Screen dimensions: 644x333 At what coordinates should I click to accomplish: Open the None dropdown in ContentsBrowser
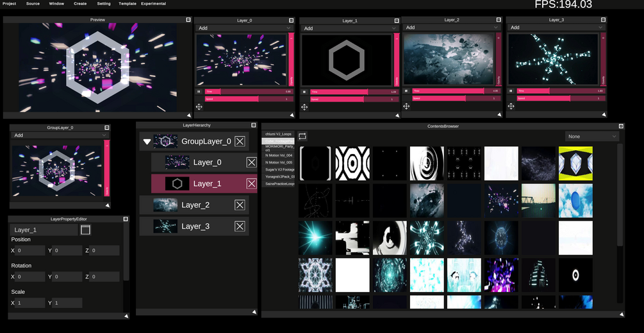[x=592, y=137]
